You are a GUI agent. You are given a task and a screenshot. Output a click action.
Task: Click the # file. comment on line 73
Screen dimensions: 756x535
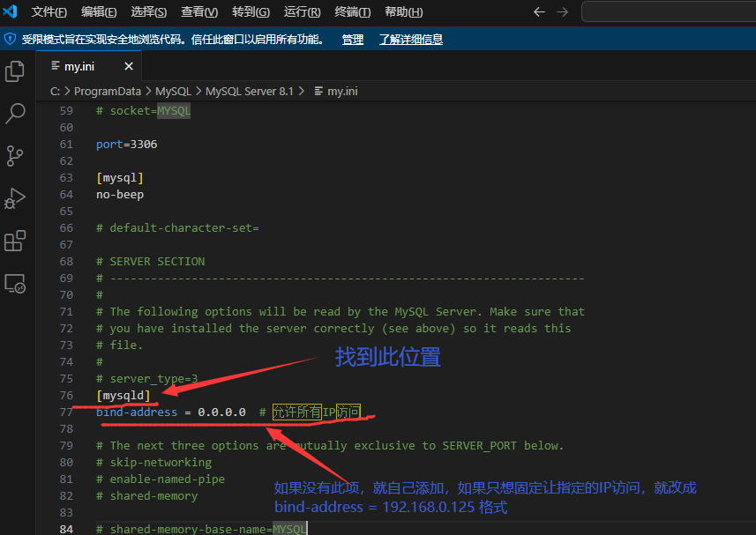click(x=120, y=346)
